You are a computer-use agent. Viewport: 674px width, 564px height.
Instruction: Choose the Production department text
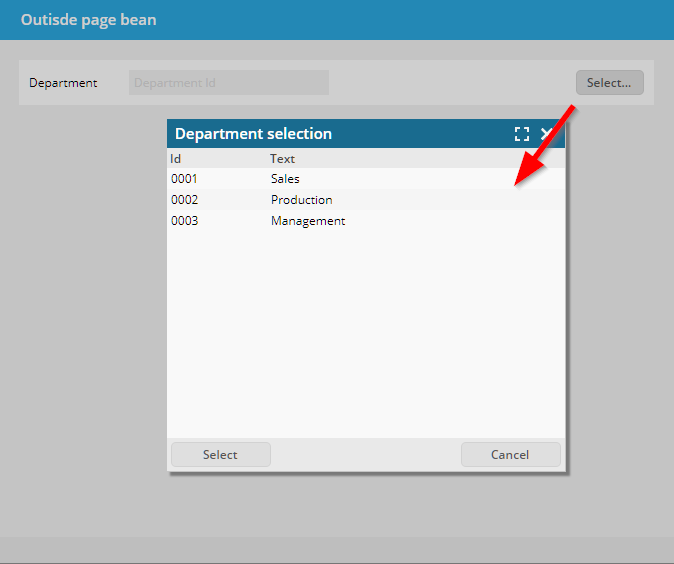coord(301,200)
